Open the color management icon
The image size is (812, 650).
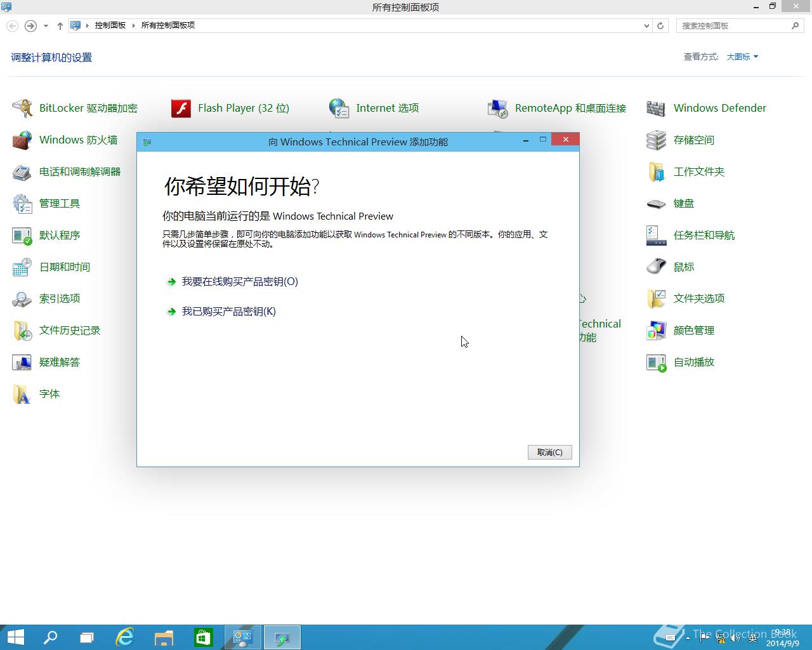tap(657, 330)
